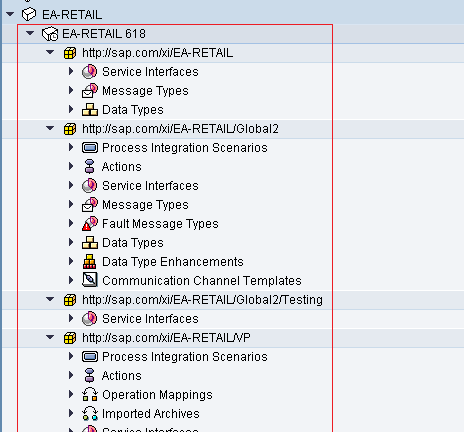Image resolution: width=464 pixels, height=432 pixels.
Task: Expand the Fault Message Types node
Action: (71, 223)
